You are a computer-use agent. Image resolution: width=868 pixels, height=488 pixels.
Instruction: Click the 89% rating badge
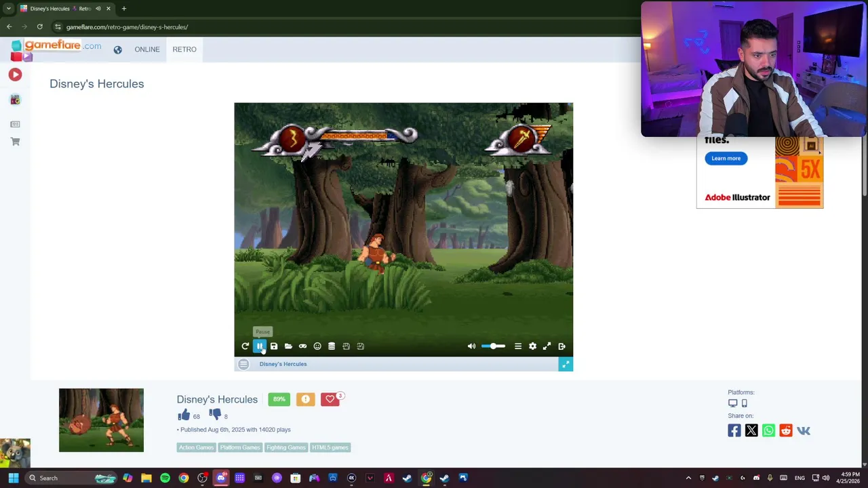pyautogui.click(x=279, y=399)
